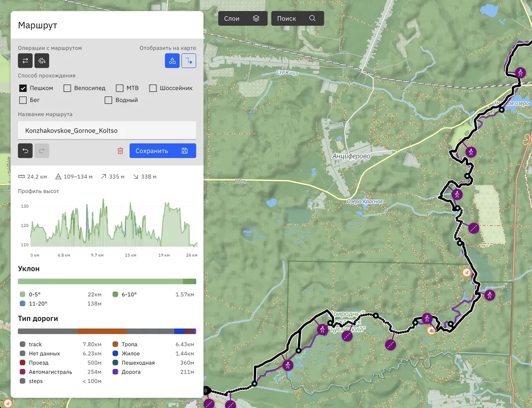Click the route endpoint B marker
The image size is (532, 408).
point(206,390)
